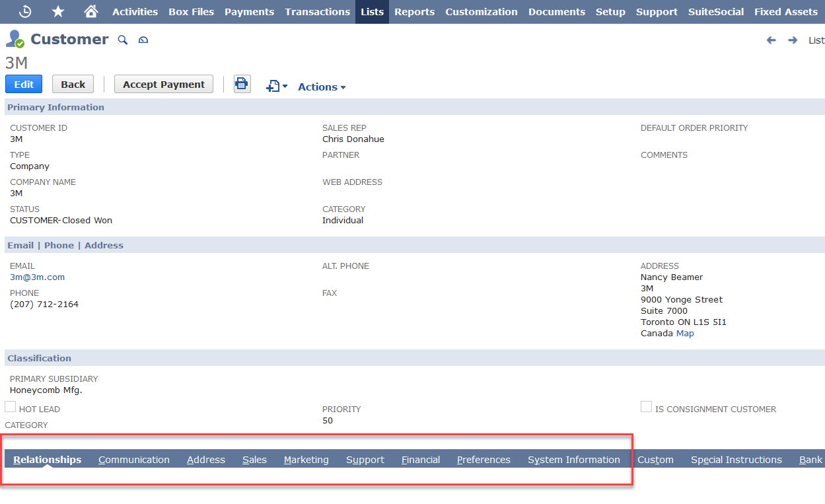Click the Toronto ON L1S 5I1 line

tap(684, 322)
